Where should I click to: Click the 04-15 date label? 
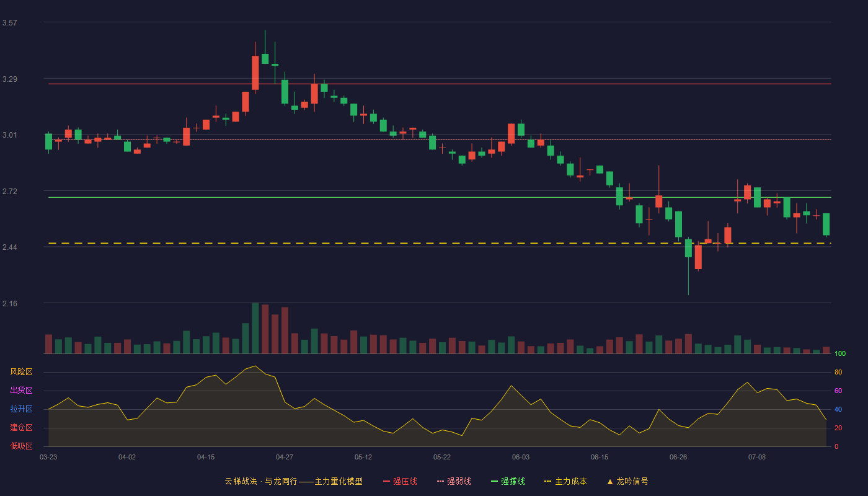tap(206, 457)
